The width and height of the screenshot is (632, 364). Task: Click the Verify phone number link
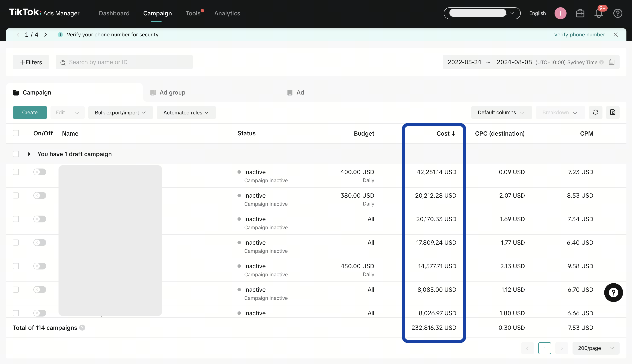(579, 35)
